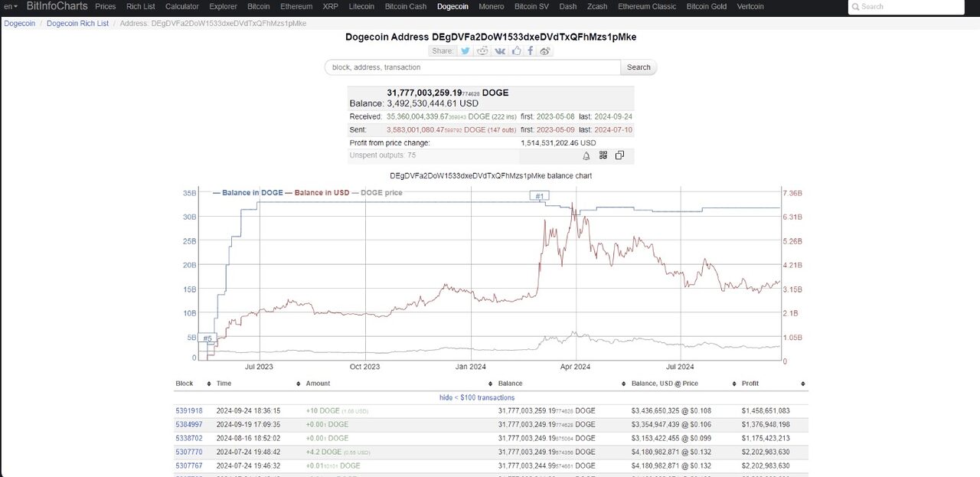Toggle the DOGE price chart series

pyautogui.click(x=377, y=193)
